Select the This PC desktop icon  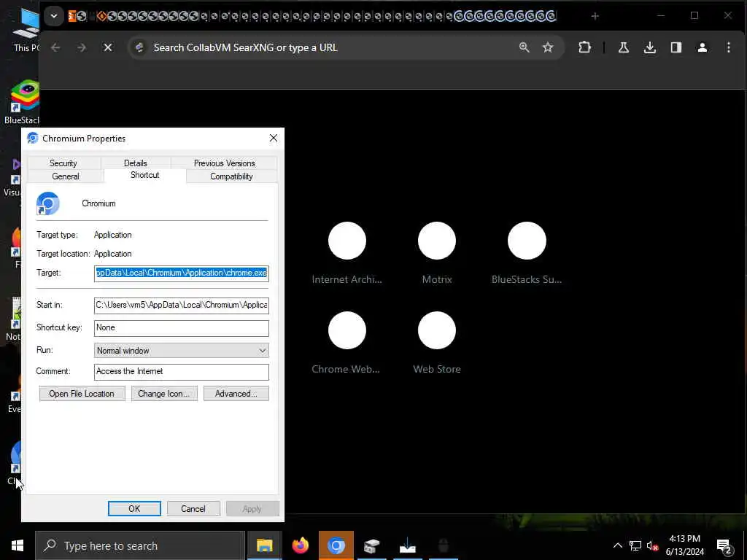[x=26, y=28]
